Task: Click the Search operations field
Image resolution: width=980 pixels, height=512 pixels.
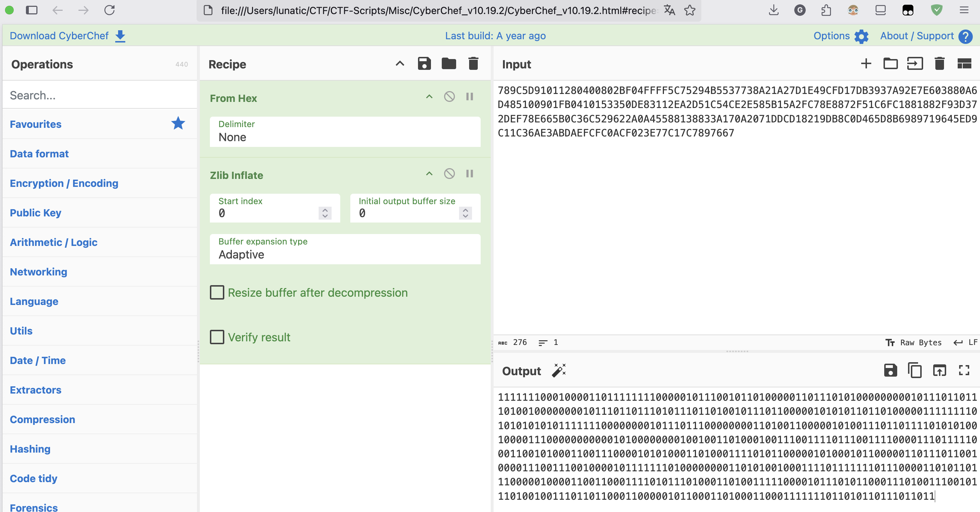Action: point(100,95)
